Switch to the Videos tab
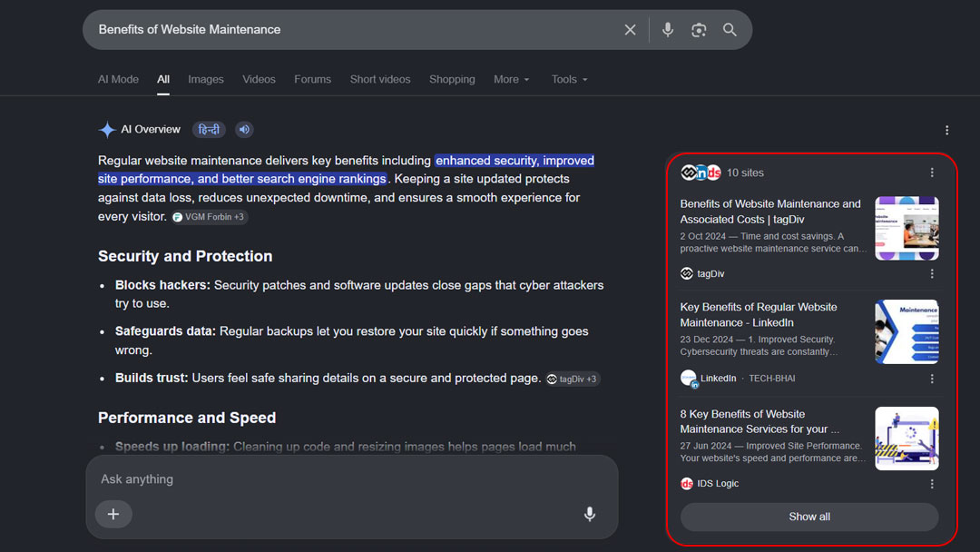 259,79
